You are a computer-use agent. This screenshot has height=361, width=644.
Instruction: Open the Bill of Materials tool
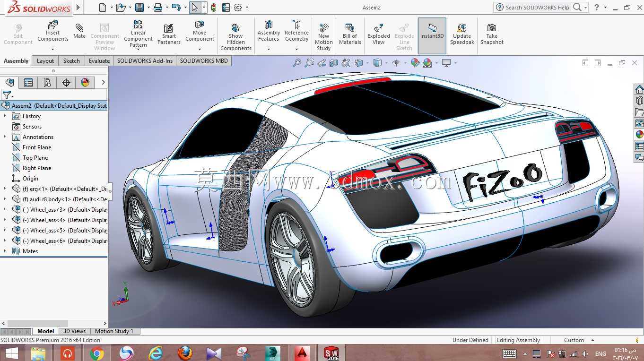click(350, 34)
